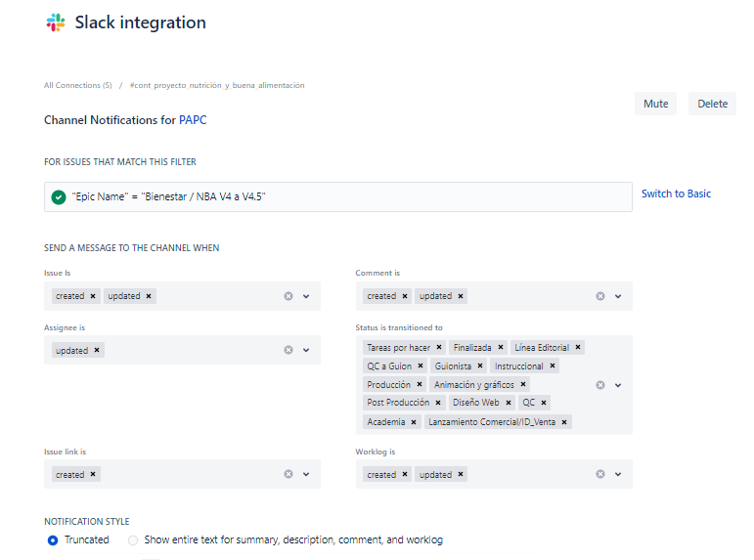The image size is (754, 560).
Task: Remove 'updated' tag from Assignee is
Action: [x=98, y=350]
